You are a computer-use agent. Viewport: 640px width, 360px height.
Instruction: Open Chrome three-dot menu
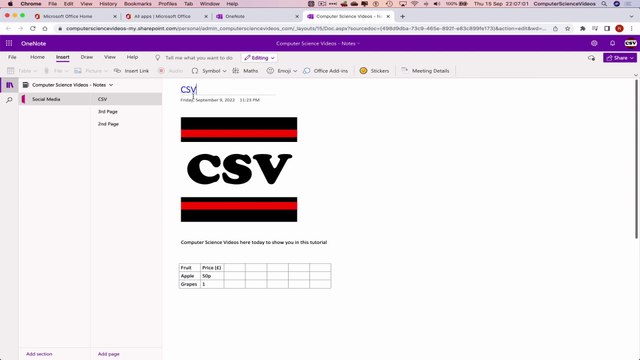click(631, 29)
